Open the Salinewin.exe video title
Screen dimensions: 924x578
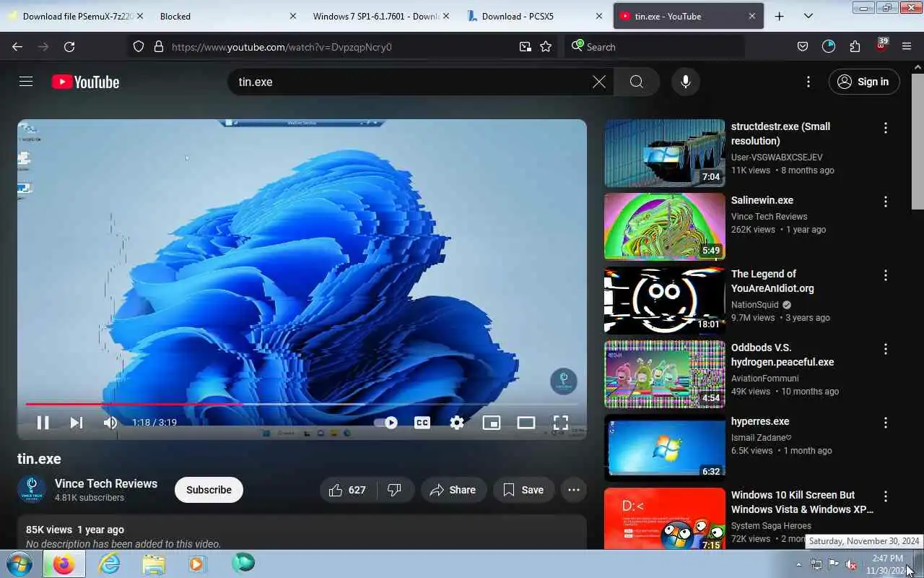(762, 200)
